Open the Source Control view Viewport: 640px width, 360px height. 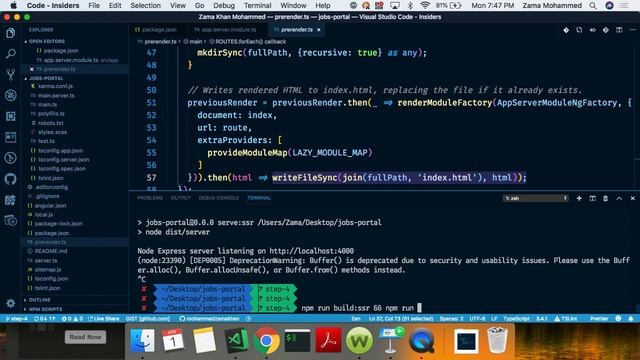tap(11, 74)
